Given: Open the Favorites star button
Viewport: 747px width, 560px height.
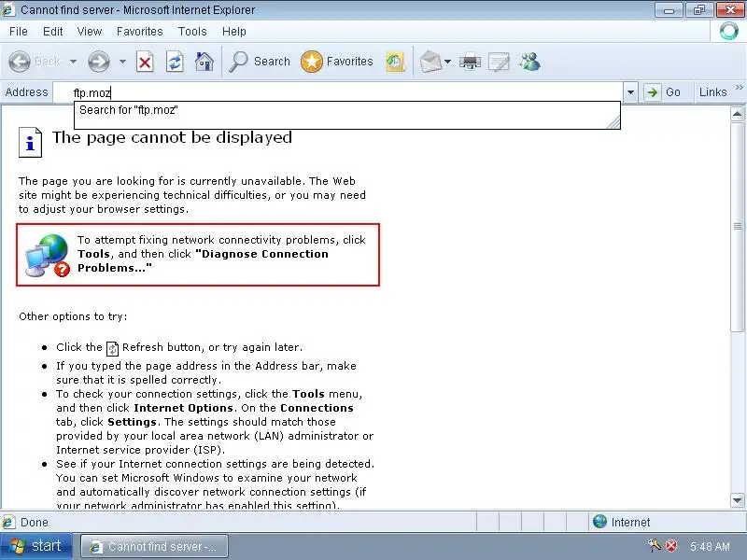Looking at the screenshot, I should [x=312, y=62].
